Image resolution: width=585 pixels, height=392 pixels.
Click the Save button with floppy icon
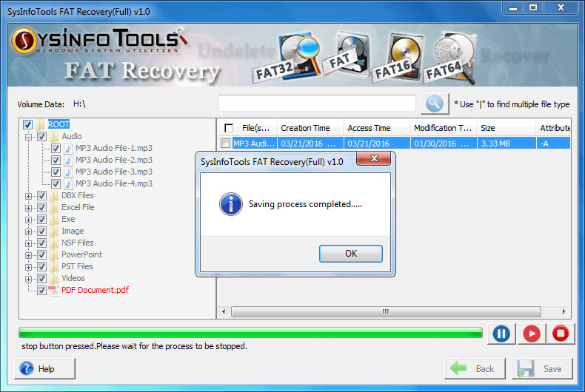coord(542,368)
